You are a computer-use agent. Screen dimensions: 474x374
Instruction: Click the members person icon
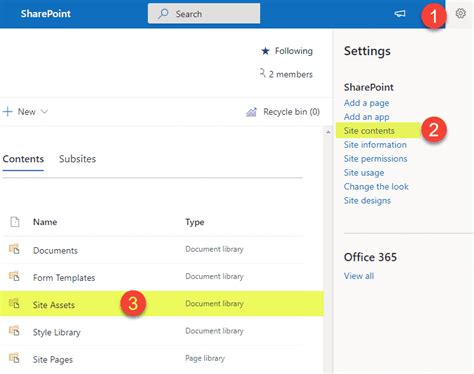(x=263, y=73)
